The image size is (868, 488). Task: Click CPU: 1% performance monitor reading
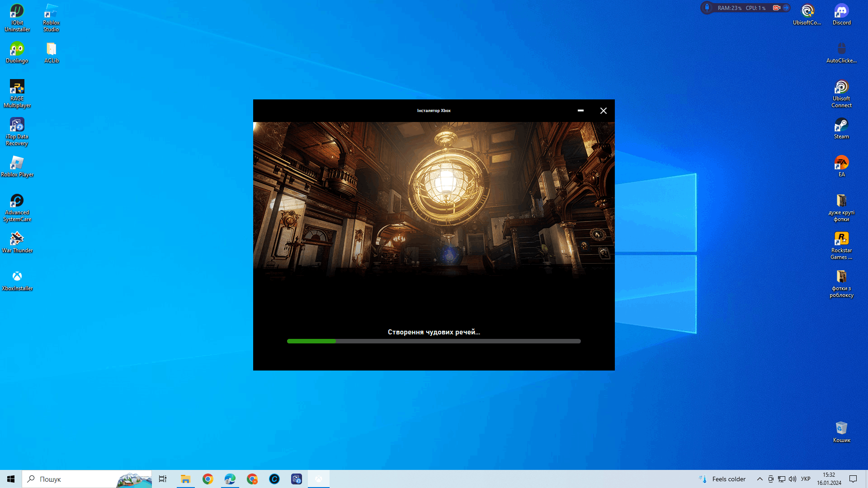(x=755, y=8)
